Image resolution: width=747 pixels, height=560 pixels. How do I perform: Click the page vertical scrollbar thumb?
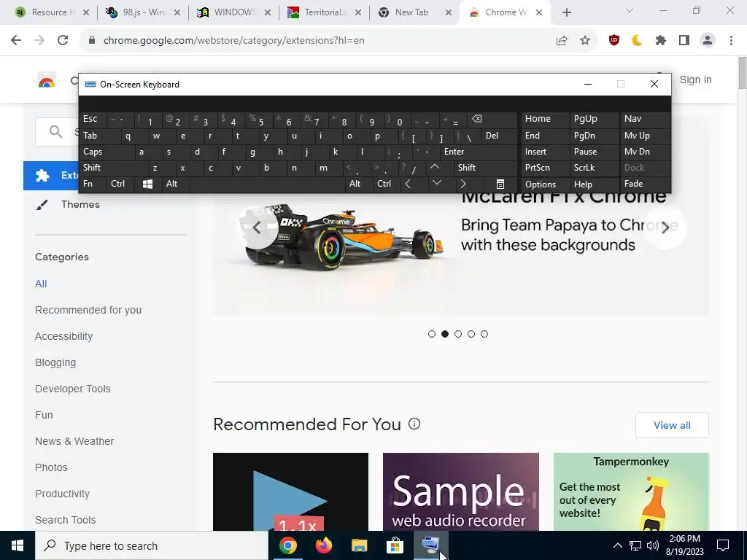(x=743, y=72)
